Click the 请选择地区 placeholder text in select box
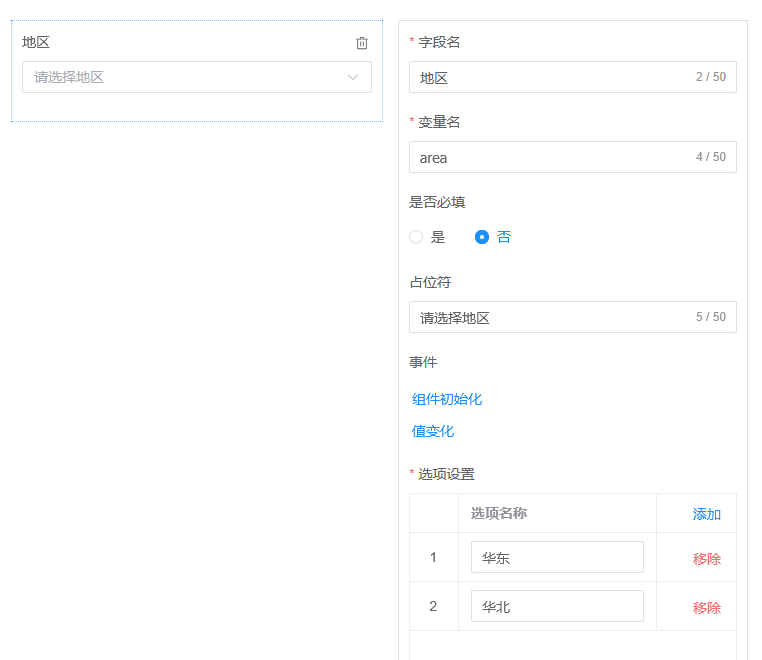Image resolution: width=762 pixels, height=660 pixels. pos(70,78)
